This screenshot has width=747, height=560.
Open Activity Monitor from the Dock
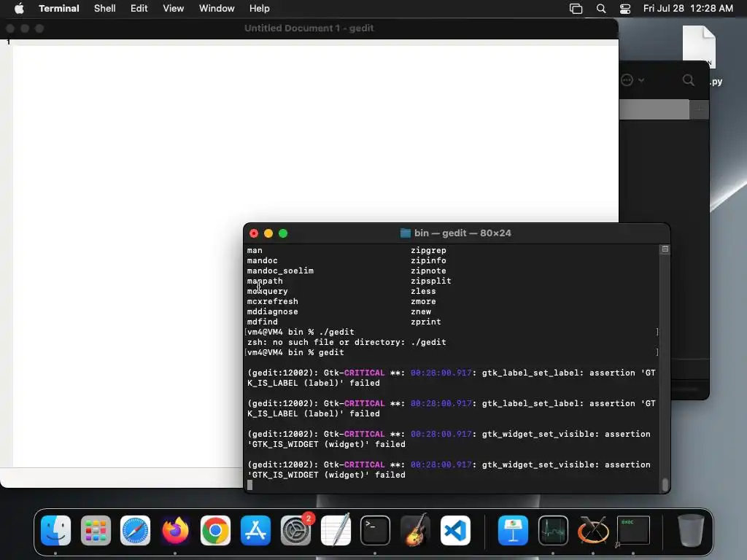[553, 530]
